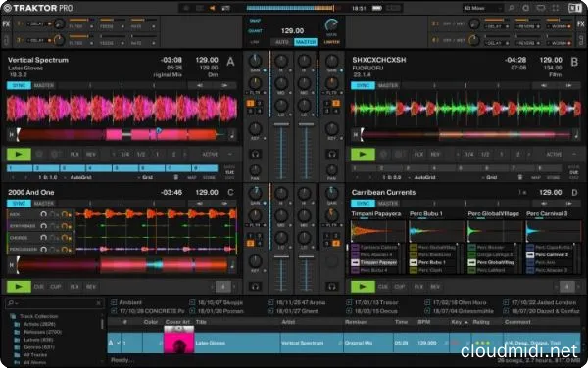Set Deck A as MASTER
Image resolution: width=588 pixels, height=368 pixels.
pos(44,86)
